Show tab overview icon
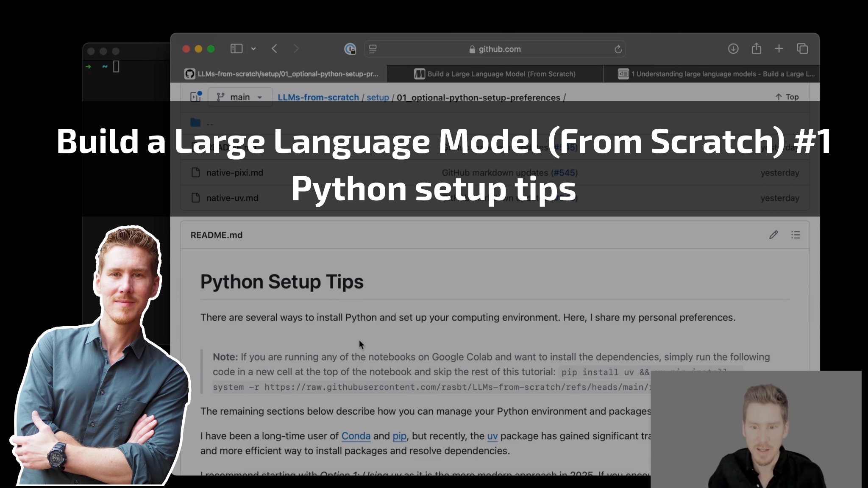 [x=802, y=49]
